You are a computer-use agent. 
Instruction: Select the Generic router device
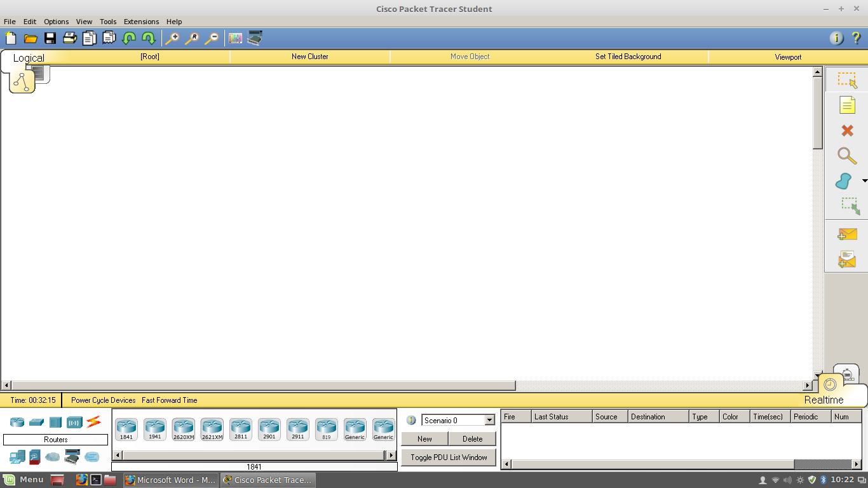355,429
